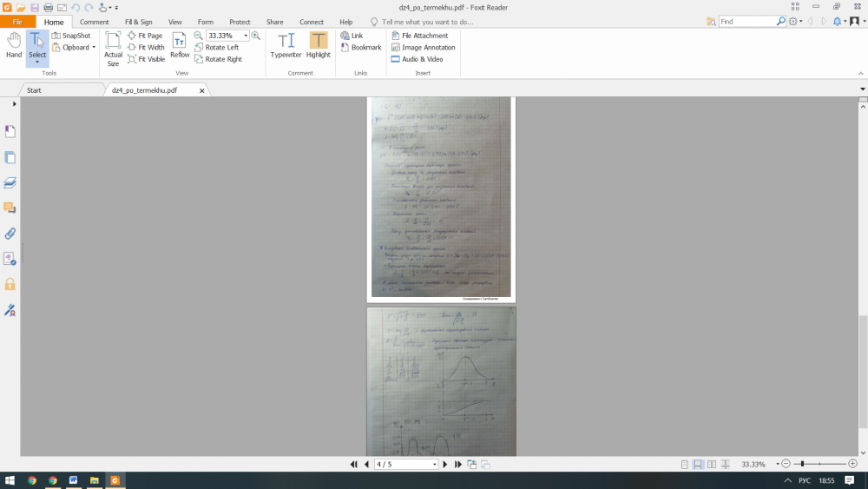
Task: Open the Protect ribbon tab
Action: point(240,22)
